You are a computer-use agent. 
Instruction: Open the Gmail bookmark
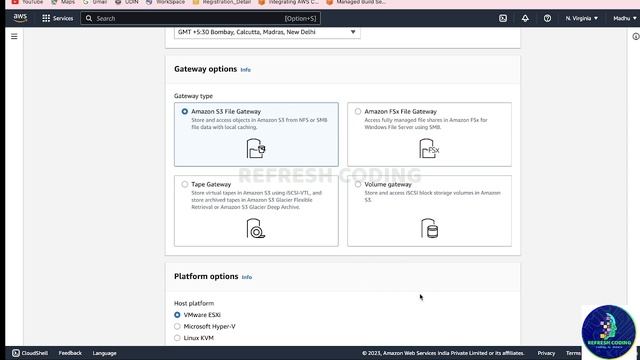(x=95, y=2)
